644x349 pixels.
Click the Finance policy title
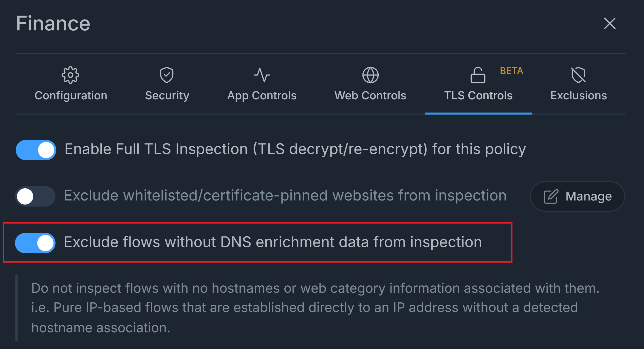[53, 23]
